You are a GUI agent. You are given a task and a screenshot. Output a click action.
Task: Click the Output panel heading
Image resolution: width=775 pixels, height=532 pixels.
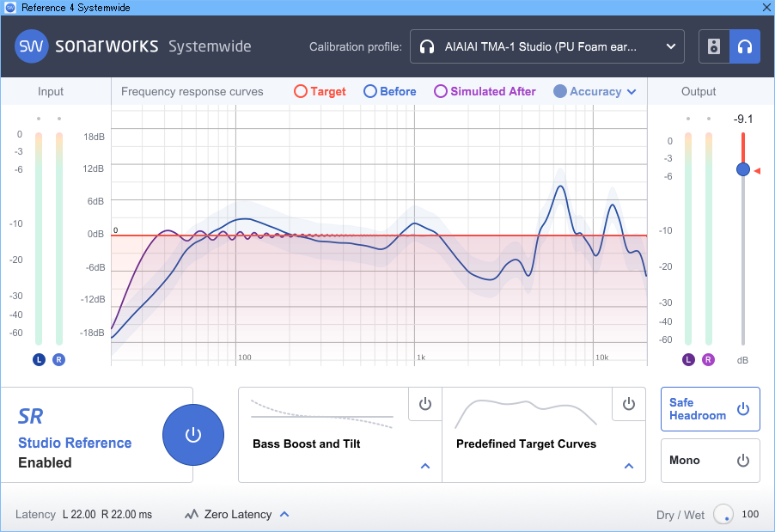[x=699, y=91]
